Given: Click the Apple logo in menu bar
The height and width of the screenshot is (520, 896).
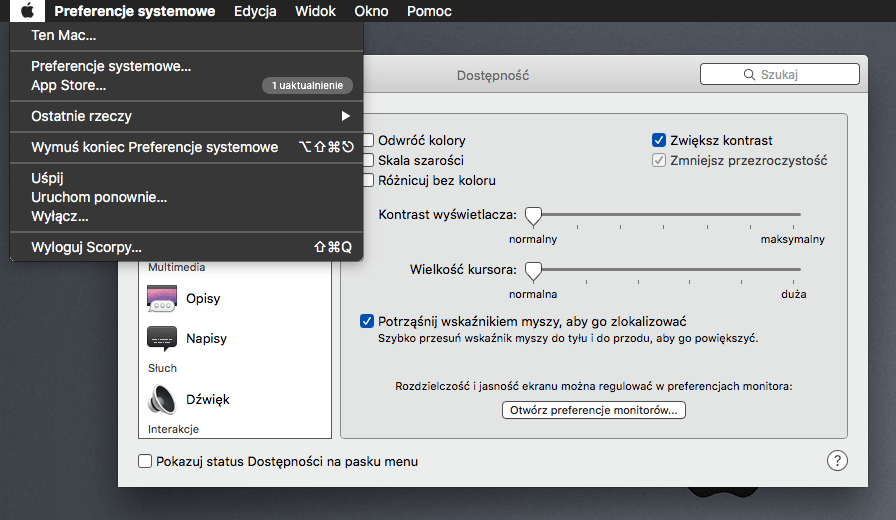Looking at the screenshot, I should click(x=27, y=11).
